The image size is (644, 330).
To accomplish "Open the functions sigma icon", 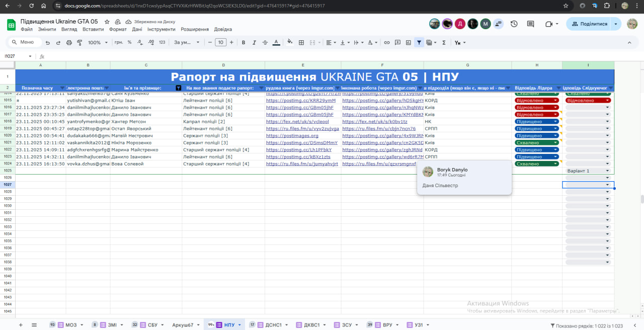I will [444, 43].
